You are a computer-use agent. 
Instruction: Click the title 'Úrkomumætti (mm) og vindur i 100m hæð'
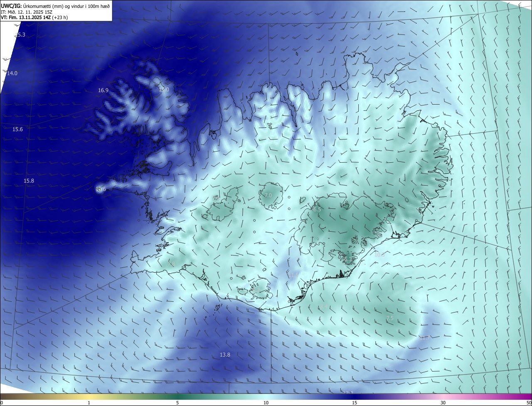coord(66,6)
